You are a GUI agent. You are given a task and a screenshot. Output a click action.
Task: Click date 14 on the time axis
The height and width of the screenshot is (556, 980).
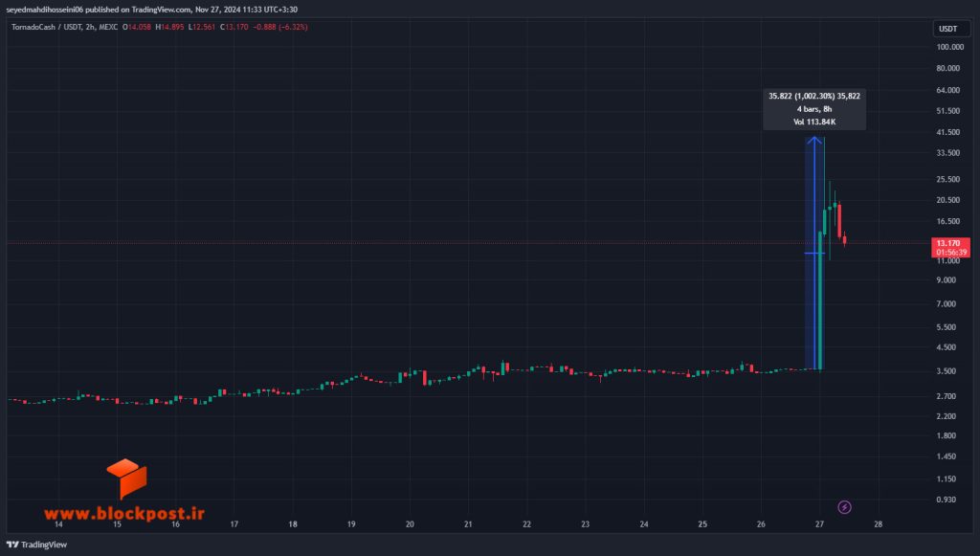click(58, 524)
